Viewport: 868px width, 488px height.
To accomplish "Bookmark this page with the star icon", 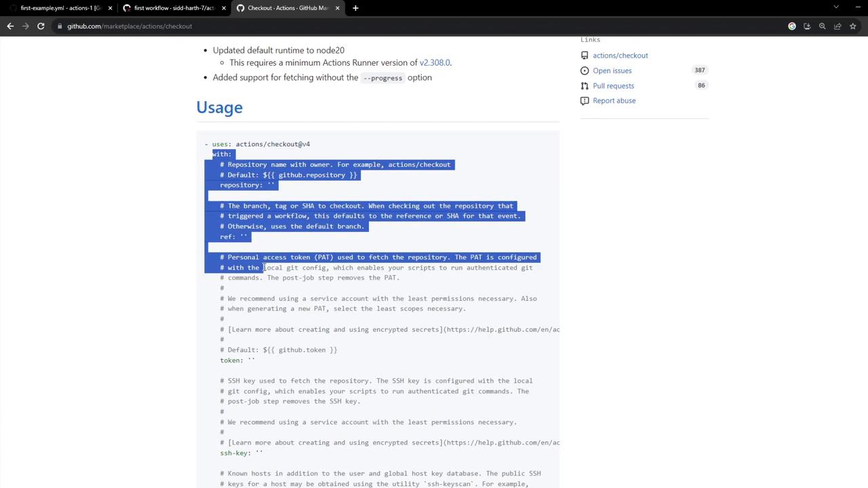I will pos(852,26).
